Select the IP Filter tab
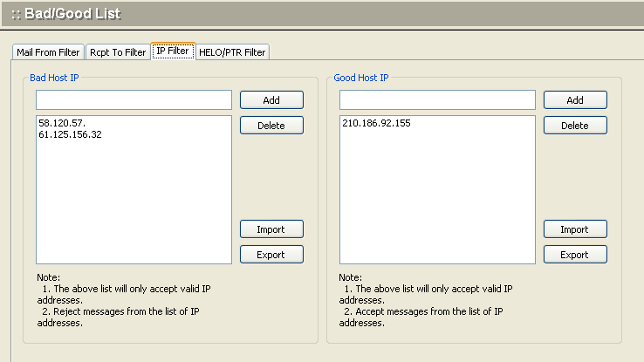The height and width of the screenshot is (362, 644). tap(172, 51)
